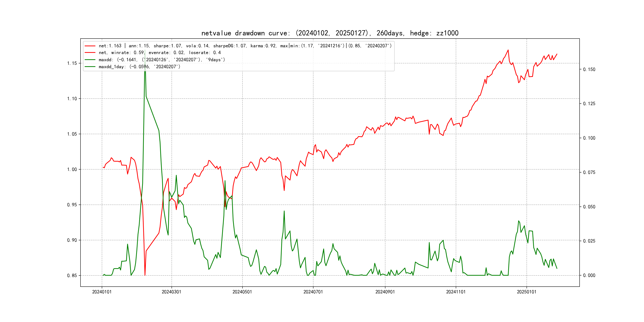Screen dimensions: 644x322
Task: Click the chart title text
Action: point(330,33)
